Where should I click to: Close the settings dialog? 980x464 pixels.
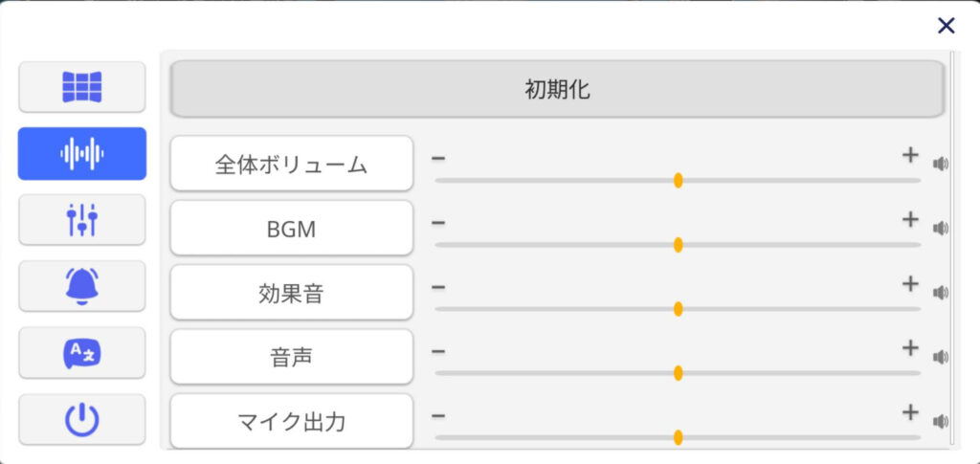(x=947, y=26)
